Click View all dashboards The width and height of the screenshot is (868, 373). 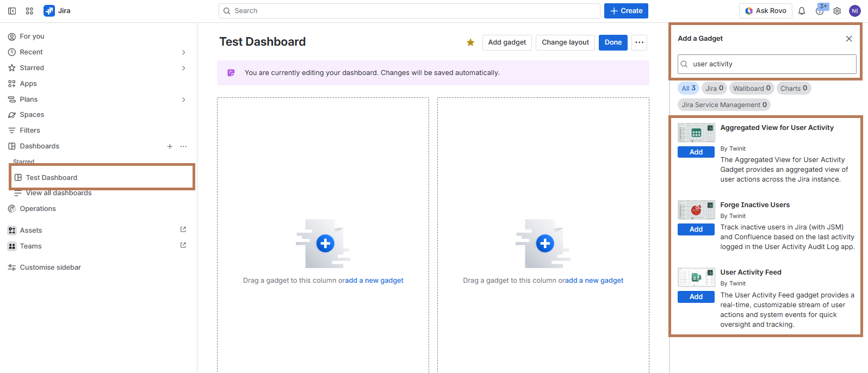point(59,193)
